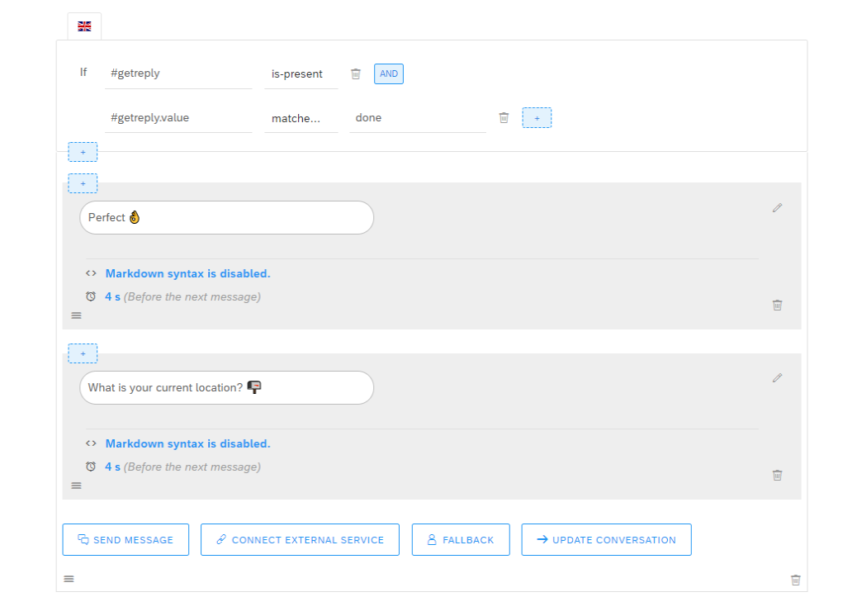Delete the #getreply.value matches condition

point(504,118)
